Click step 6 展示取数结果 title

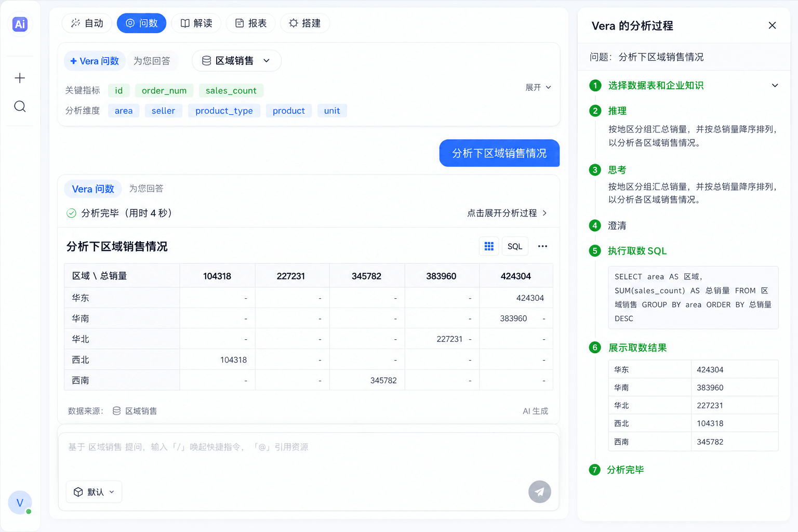(x=637, y=348)
